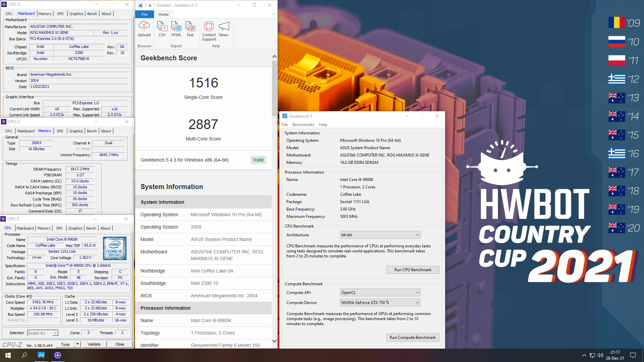This screenshot has width=644, height=362.
Task: Open Benchmarks menu in Geekbench 5
Action: tap(303, 125)
